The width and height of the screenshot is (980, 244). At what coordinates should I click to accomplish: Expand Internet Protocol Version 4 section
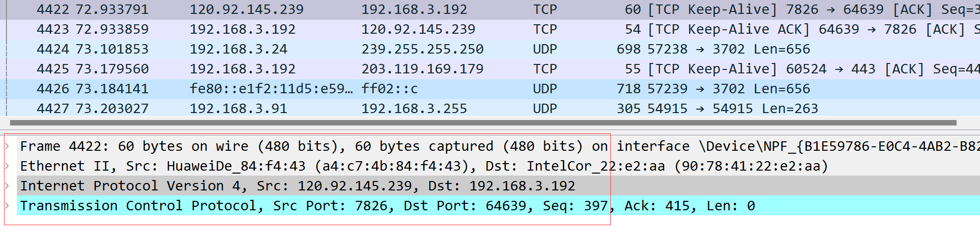7,186
